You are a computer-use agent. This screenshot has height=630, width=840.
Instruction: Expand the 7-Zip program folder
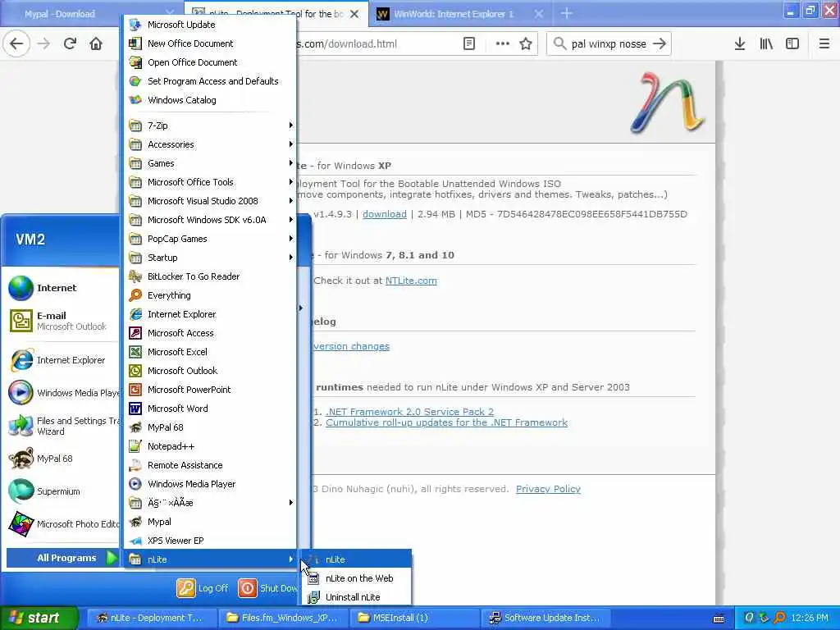[210, 126]
